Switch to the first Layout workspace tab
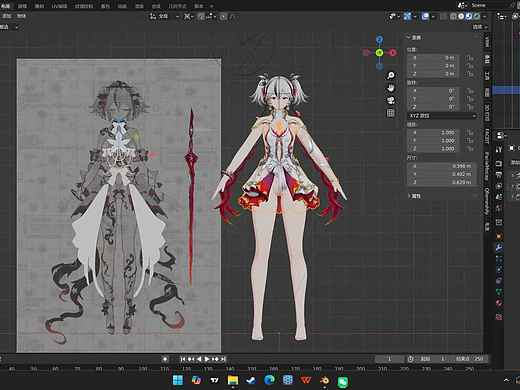 coord(6,6)
